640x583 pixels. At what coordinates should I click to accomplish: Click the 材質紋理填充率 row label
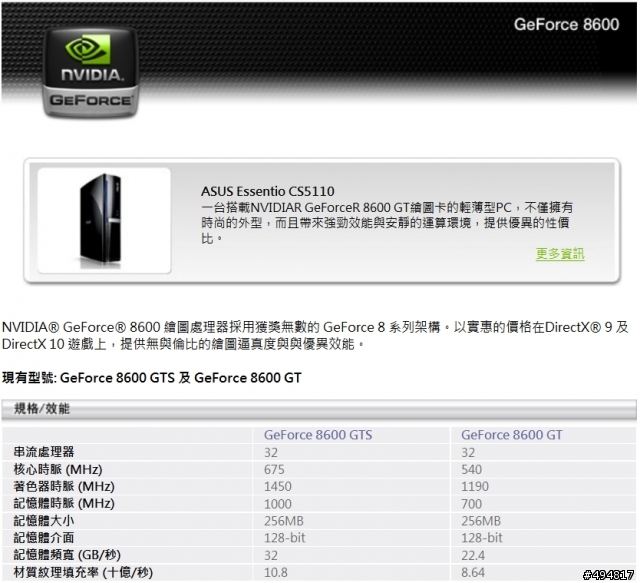coord(83,572)
